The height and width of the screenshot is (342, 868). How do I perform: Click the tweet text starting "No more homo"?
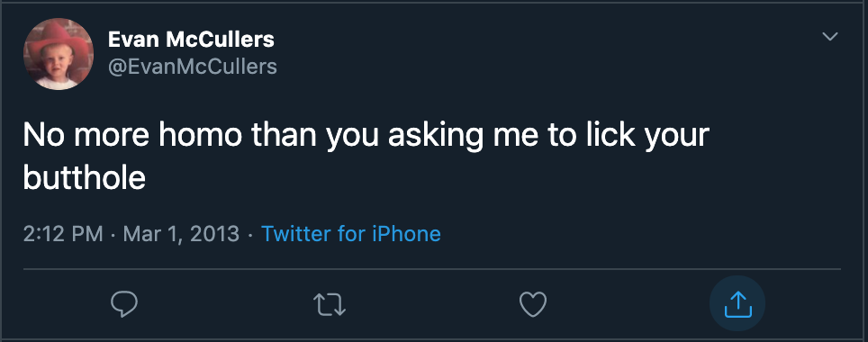tap(366, 157)
